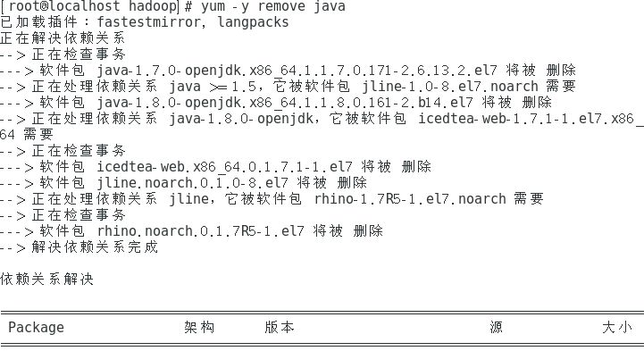Click the yum -y remove java command

[273, 6]
